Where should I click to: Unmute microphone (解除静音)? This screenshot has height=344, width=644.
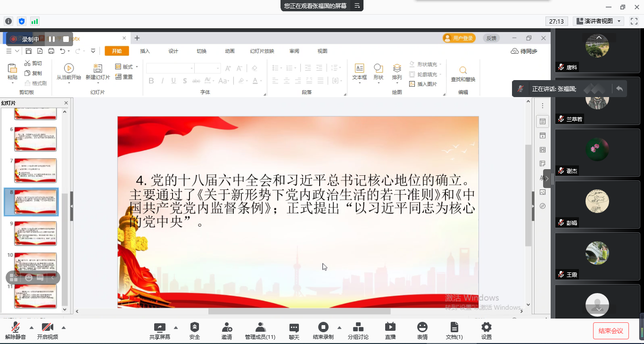[15, 328]
